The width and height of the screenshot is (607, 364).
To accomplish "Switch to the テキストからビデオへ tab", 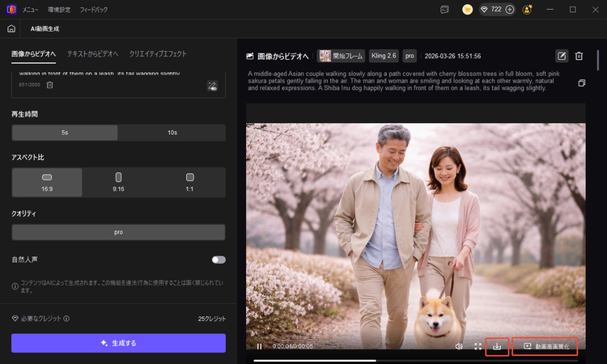I will coord(93,54).
